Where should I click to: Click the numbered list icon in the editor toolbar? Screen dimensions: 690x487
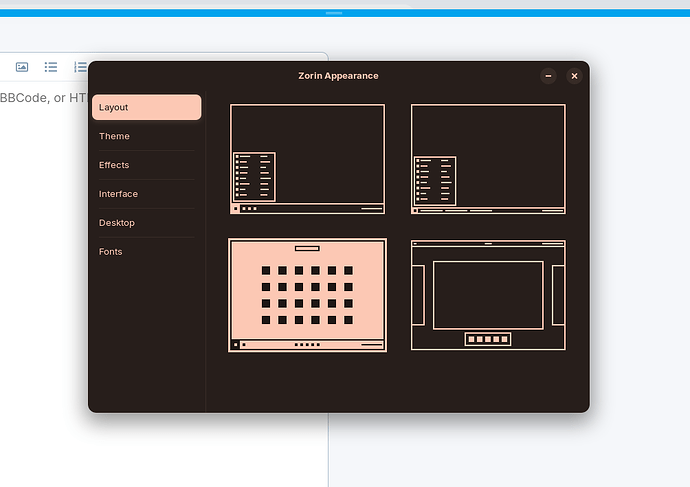pos(81,67)
